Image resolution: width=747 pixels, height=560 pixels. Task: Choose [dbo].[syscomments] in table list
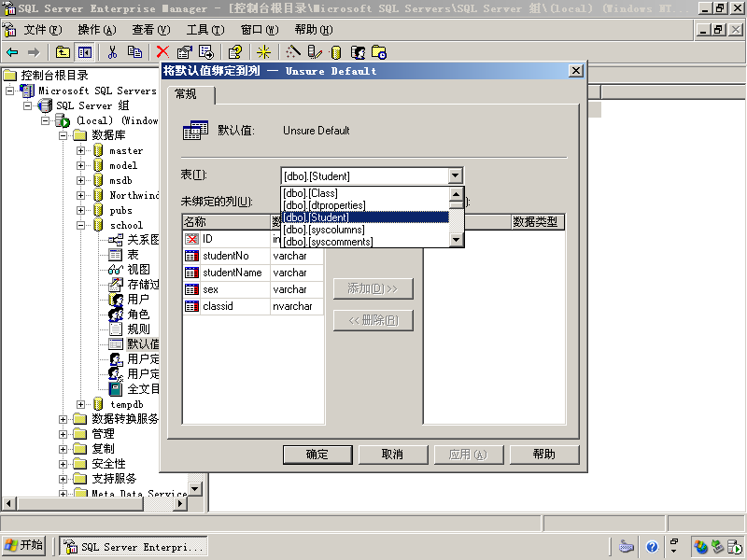365,242
